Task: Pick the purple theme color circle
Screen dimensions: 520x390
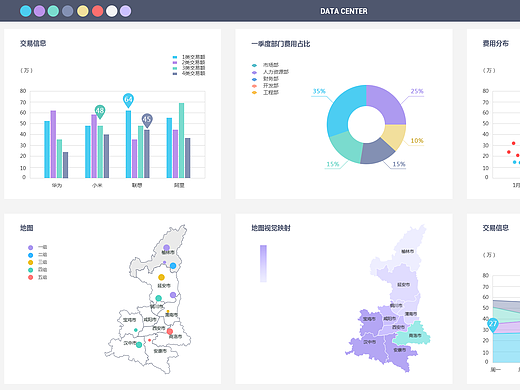Action: click(x=40, y=11)
